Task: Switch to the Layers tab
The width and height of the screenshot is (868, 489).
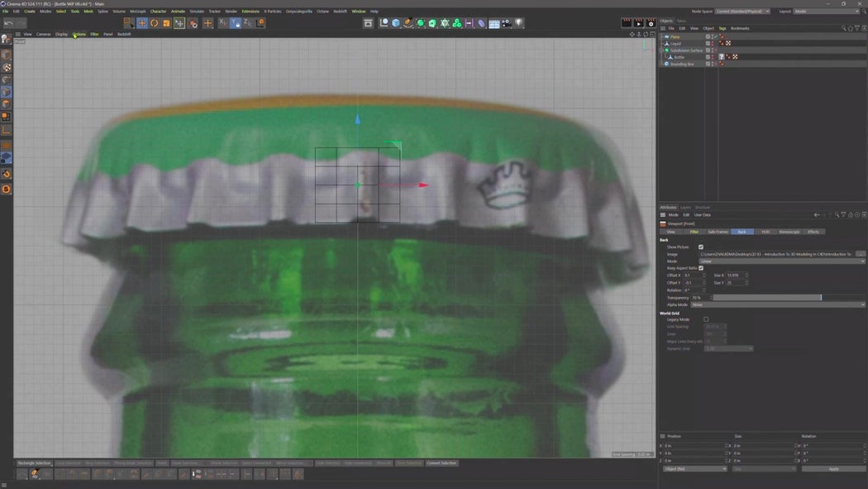Action: click(685, 208)
